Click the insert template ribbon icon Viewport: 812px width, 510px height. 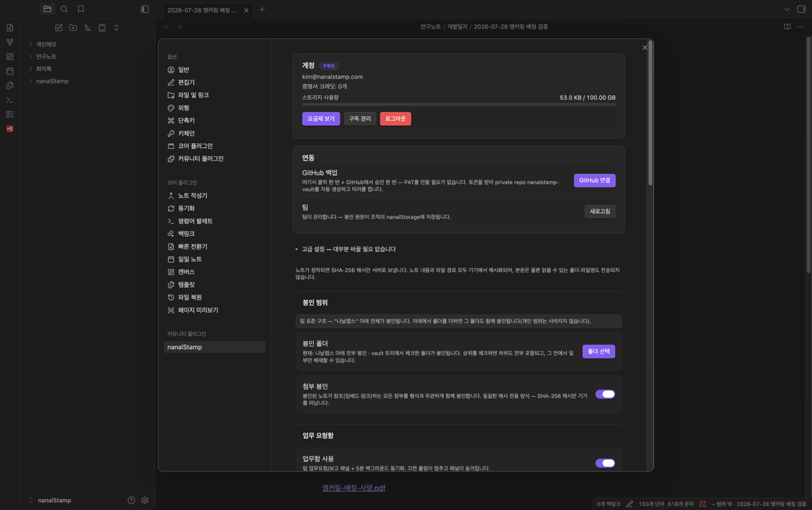pos(10,85)
